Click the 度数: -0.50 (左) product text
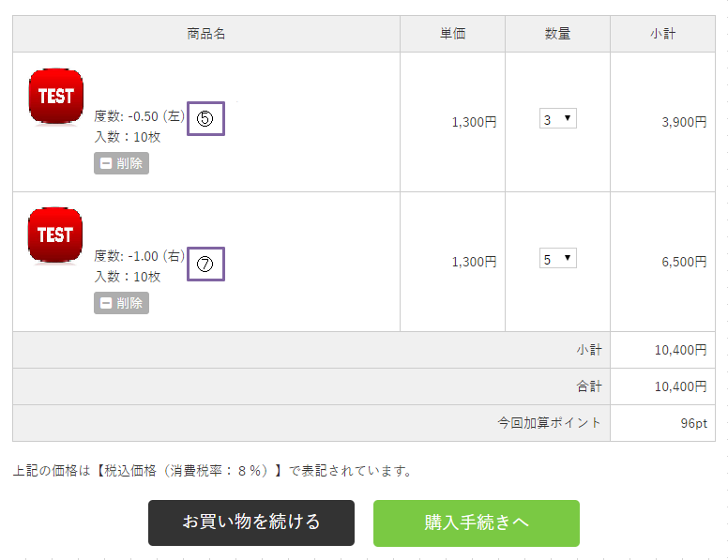 pos(139,117)
